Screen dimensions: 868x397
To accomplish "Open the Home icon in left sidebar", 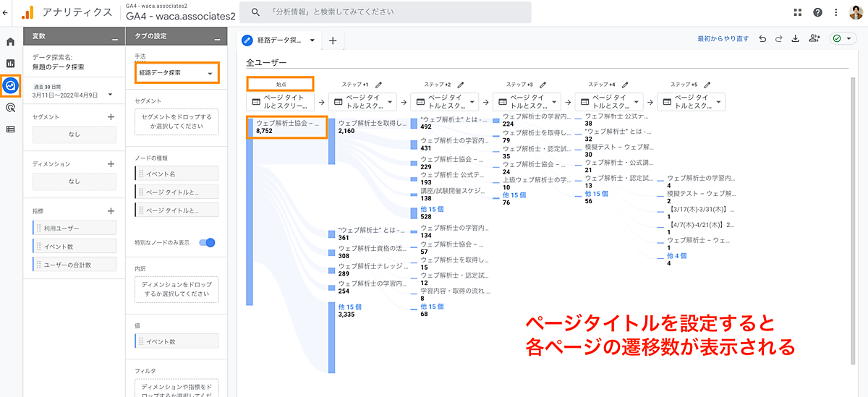I will 10,43.
